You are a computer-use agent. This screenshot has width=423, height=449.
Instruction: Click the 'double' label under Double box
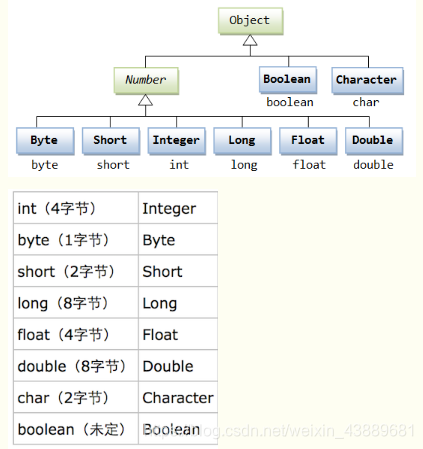tap(373, 165)
